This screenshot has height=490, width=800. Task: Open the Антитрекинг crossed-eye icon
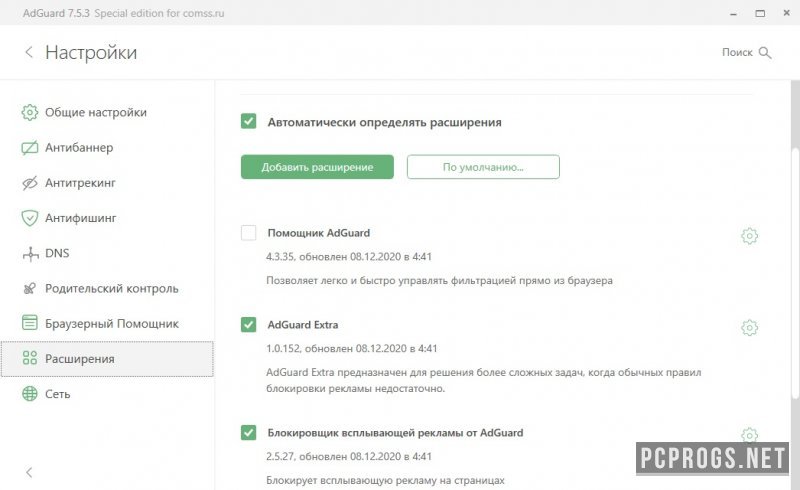click(x=30, y=183)
